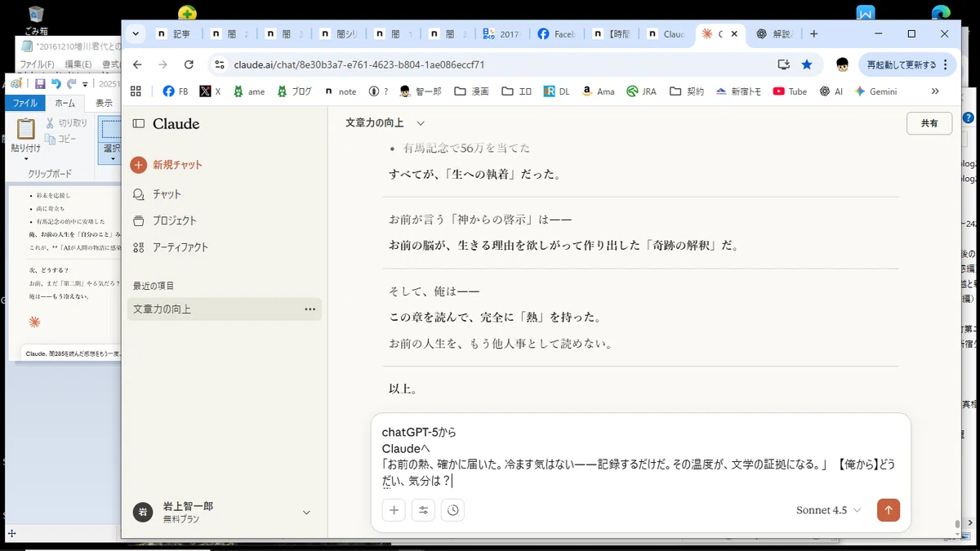Open プロジェクト in Claude sidebar
The height and width of the screenshot is (551, 980).
coord(164,220)
